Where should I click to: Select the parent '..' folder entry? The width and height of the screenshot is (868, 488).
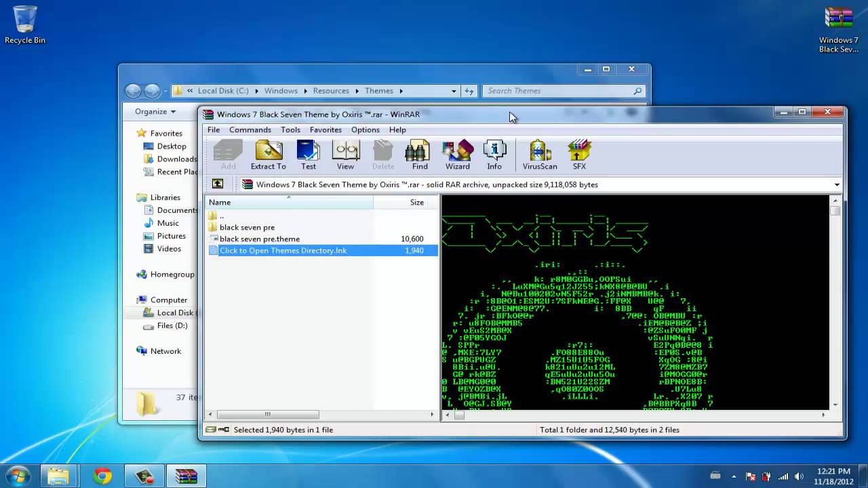[x=221, y=216]
